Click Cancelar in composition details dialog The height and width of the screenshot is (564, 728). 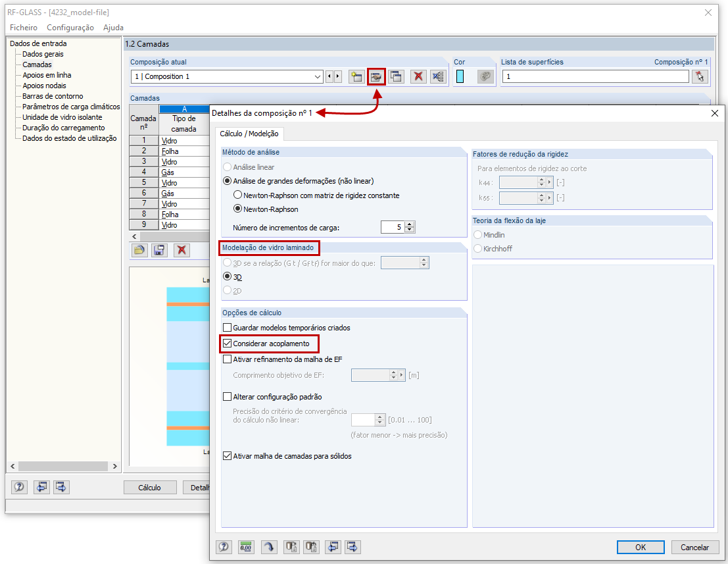coord(694,547)
